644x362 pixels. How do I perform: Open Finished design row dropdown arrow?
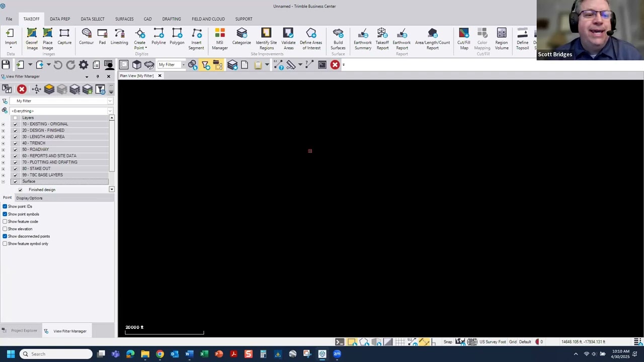(112, 190)
